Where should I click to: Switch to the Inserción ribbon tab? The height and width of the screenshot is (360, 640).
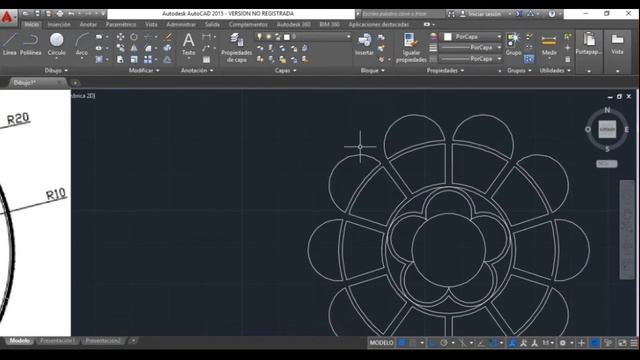coord(59,24)
